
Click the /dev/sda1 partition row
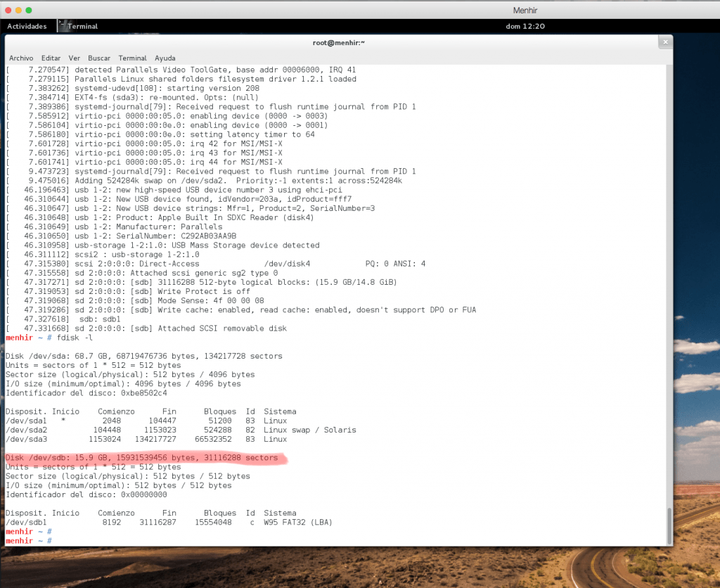(146, 421)
